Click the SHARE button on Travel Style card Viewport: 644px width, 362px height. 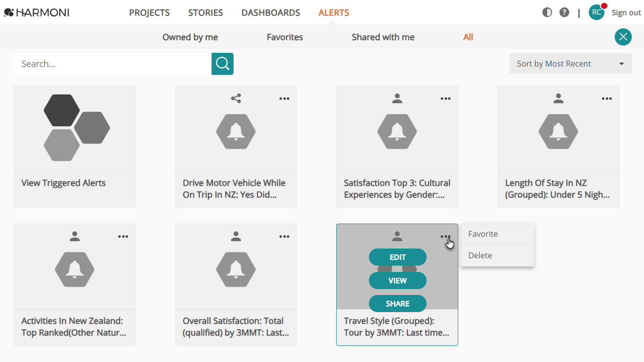pyautogui.click(x=398, y=304)
